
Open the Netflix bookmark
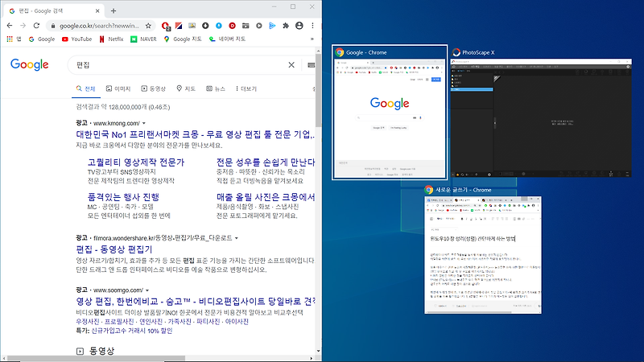(x=111, y=39)
